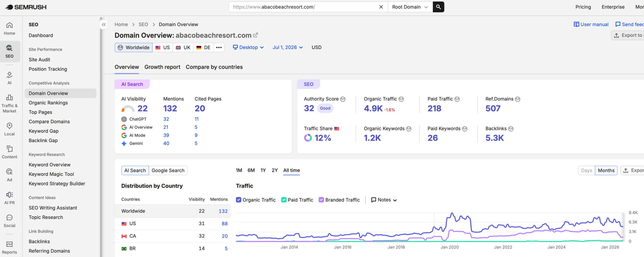644x257 pixels.
Task: Show info for Paid Traffic metric
Action: click(457, 99)
